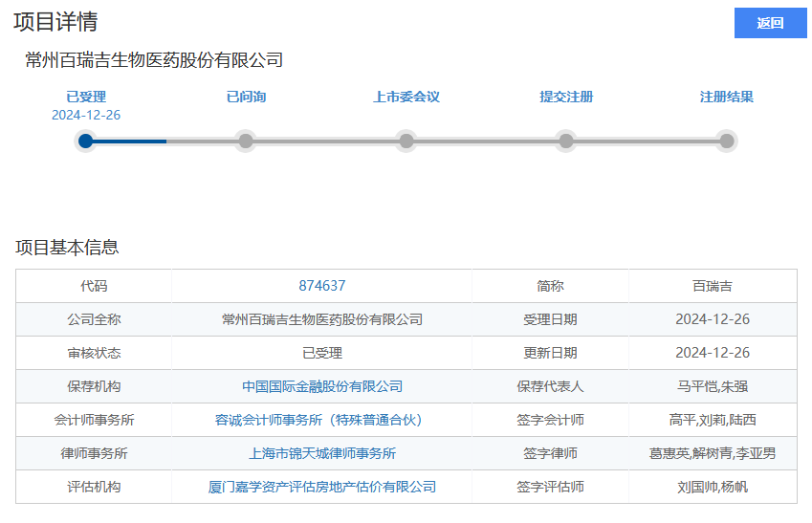Select the 上市委会议 stage label
The width and height of the screenshot is (812, 523).
click(406, 97)
